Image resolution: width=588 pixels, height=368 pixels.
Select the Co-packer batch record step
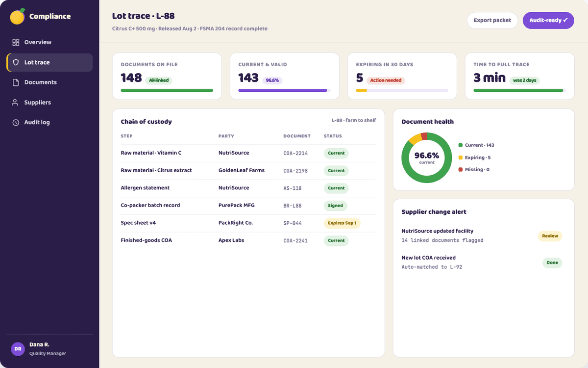[150, 206]
